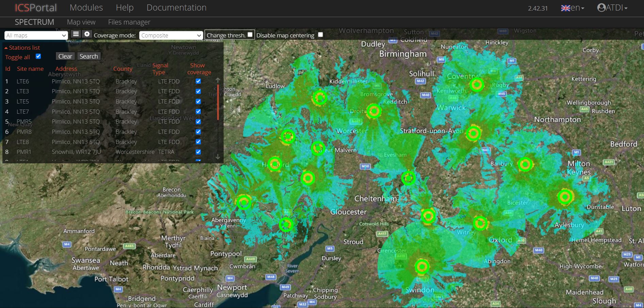
Task: Open the gear settings icon in toolbar
Action: [x=87, y=34]
